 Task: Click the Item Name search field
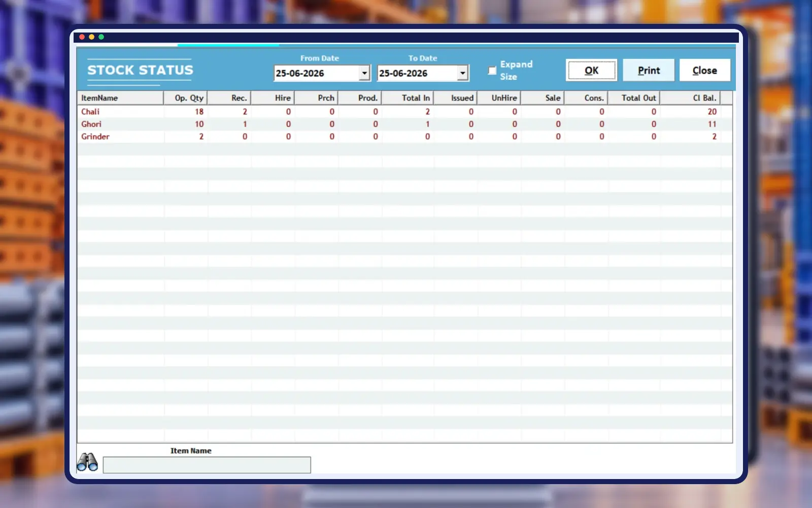click(207, 465)
